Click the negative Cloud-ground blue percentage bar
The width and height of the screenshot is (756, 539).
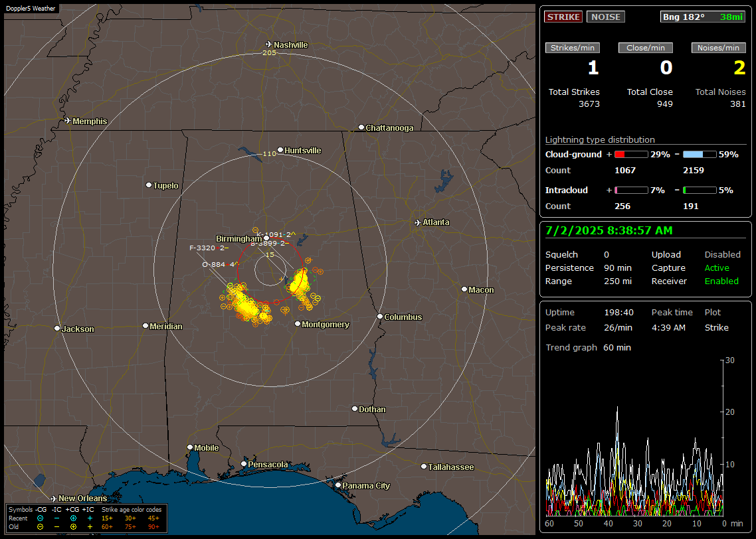[x=700, y=154]
